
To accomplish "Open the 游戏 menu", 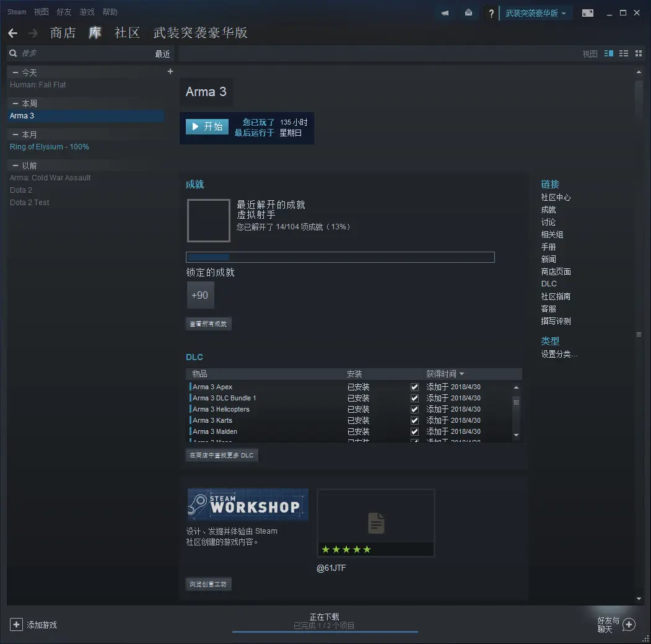I will 87,12.
